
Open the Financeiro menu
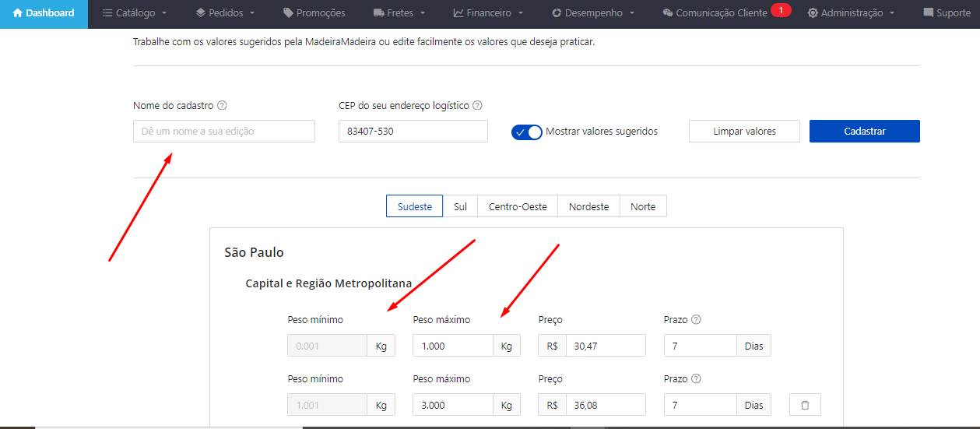pyautogui.click(x=488, y=13)
